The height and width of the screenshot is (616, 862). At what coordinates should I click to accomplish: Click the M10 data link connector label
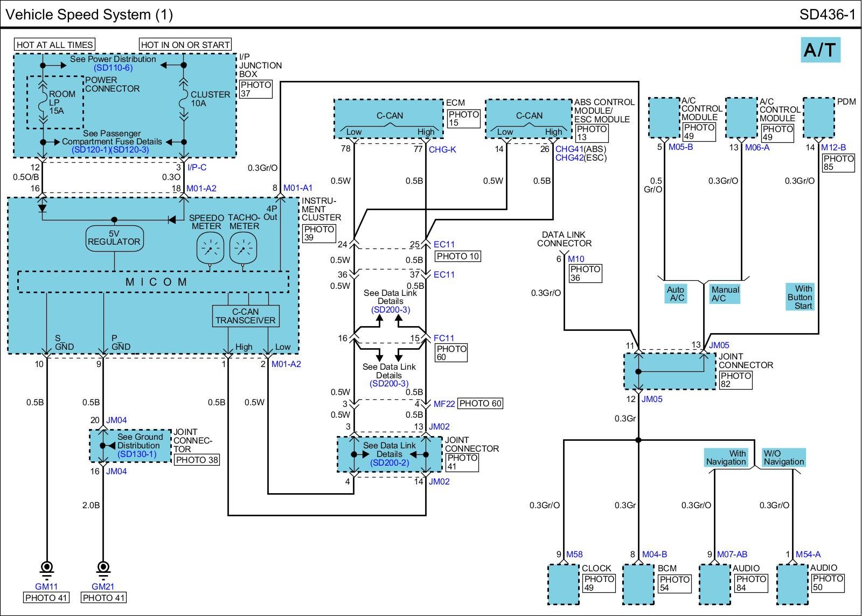click(576, 259)
